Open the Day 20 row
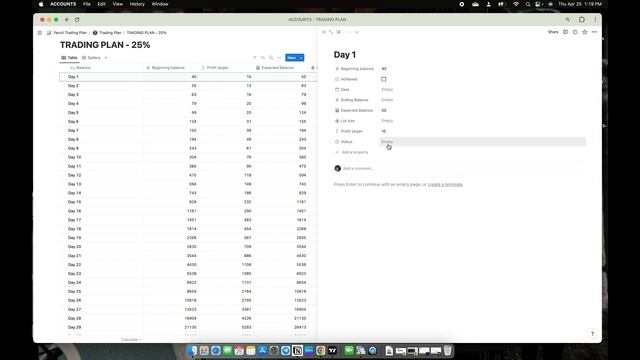Image resolution: width=640 pixels, height=360 pixels. point(188,247)
